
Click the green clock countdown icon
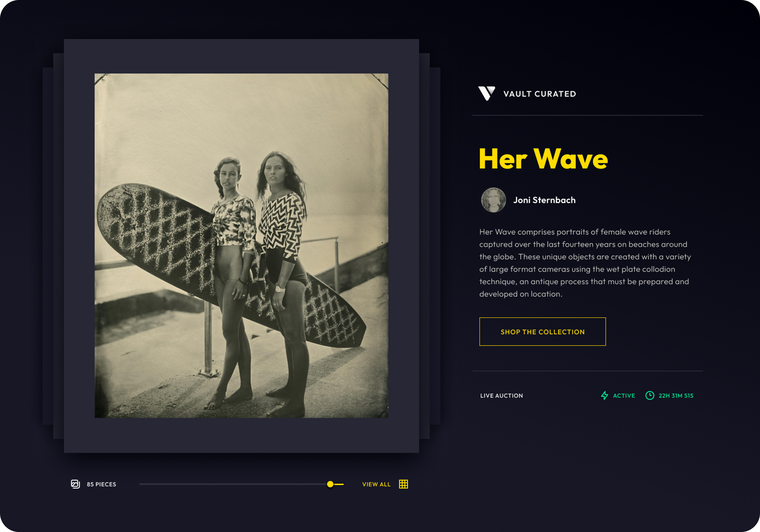click(x=650, y=395)
